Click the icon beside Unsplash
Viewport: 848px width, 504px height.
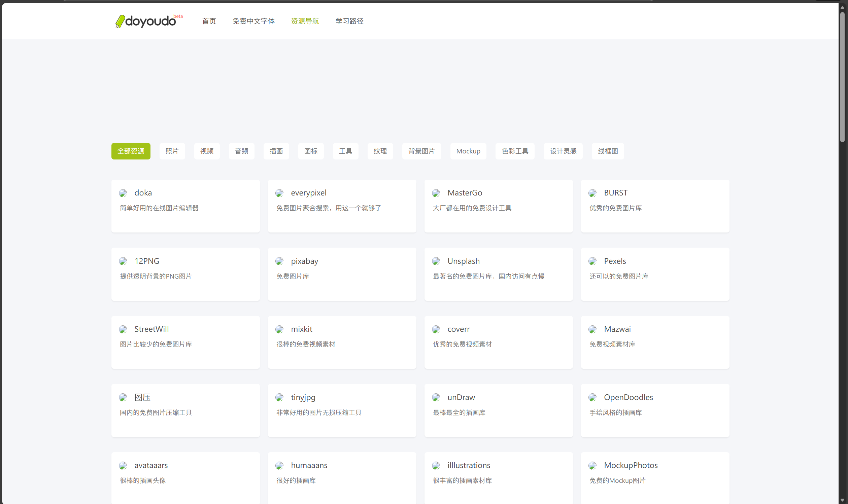(436, 261)
